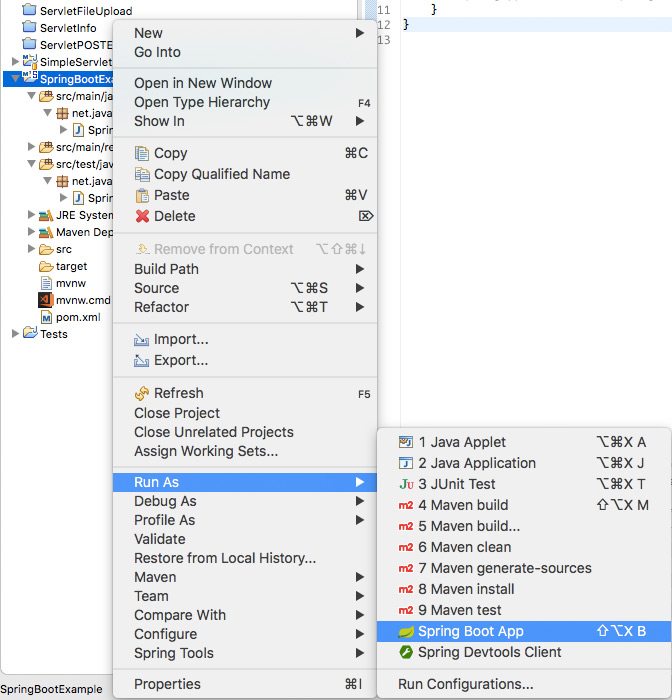Screen dimensions: 672x700
Task: Click SpringBootExample label in status bar
Action: click(x=51, y=689)
